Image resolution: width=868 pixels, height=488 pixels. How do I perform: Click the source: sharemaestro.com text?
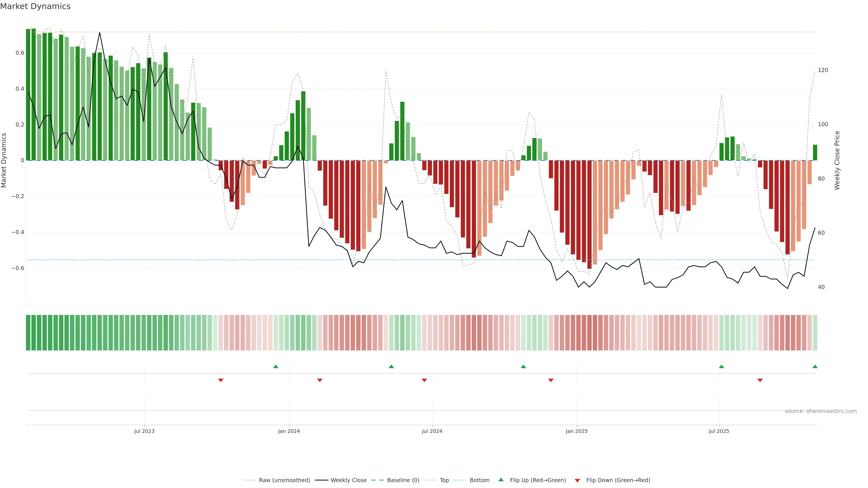pos(821,411)
